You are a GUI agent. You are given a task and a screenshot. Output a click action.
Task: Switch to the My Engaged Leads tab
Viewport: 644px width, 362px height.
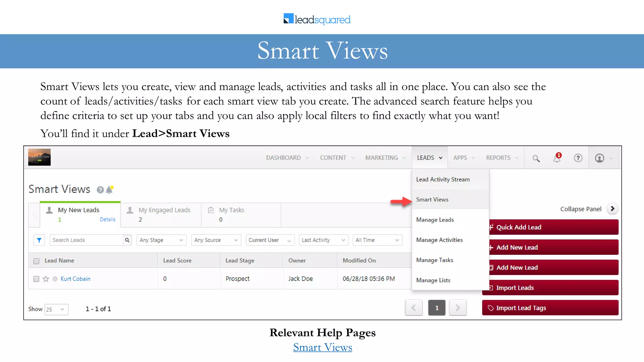coord(161,215)
